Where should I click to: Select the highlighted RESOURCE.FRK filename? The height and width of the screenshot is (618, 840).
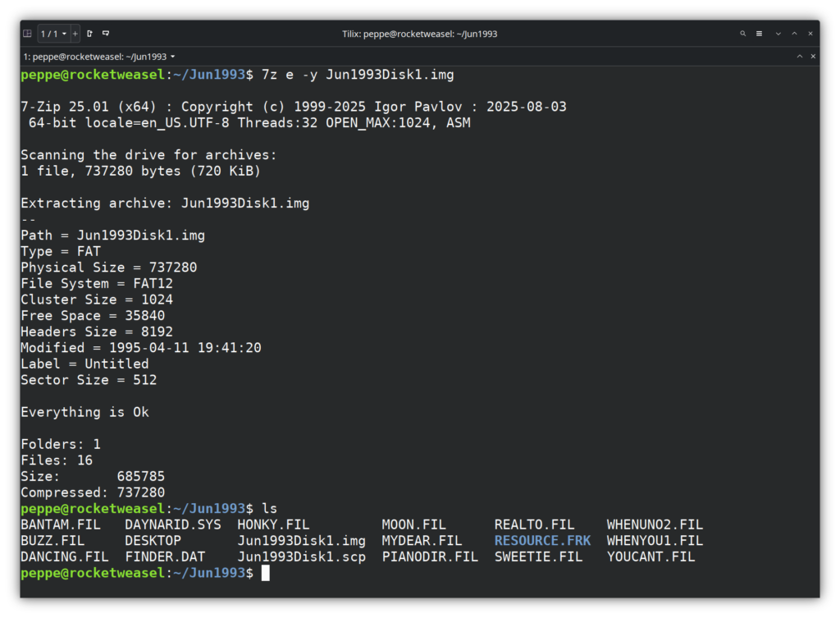coord(542,540)
